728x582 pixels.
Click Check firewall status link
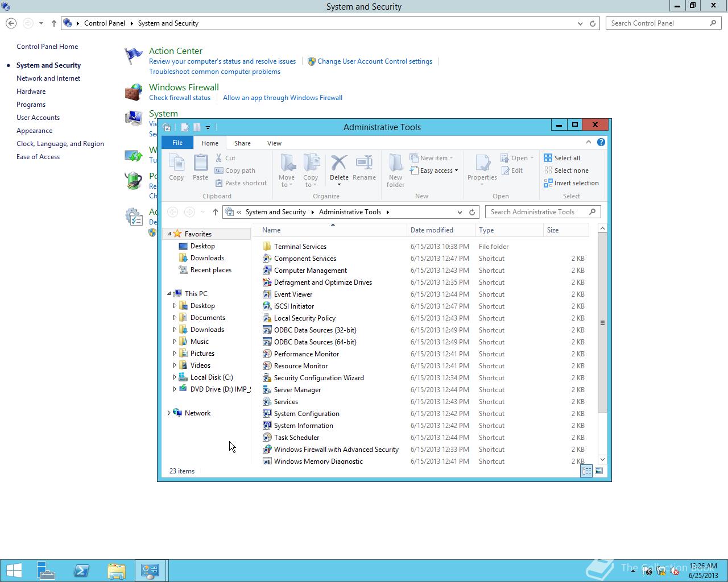(180, 98)
